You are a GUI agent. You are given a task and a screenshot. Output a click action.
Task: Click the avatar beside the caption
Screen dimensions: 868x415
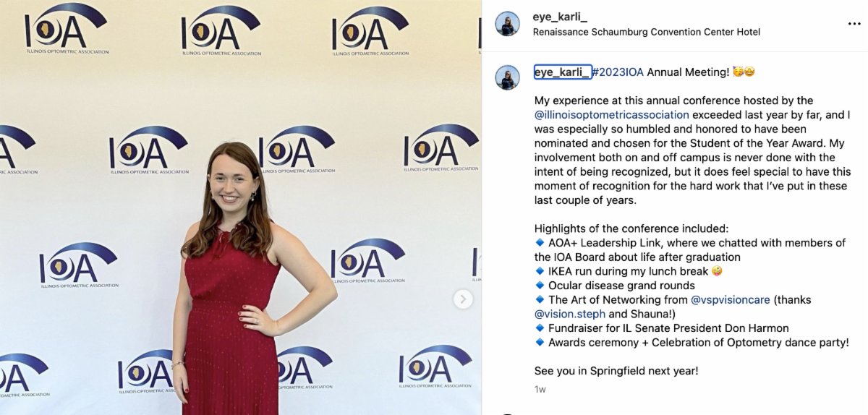coord(507,77)
